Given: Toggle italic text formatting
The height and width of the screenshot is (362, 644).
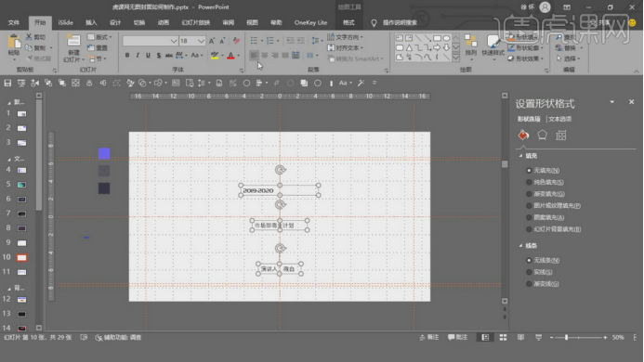Looking at the screenshot, I should [138, 56].
